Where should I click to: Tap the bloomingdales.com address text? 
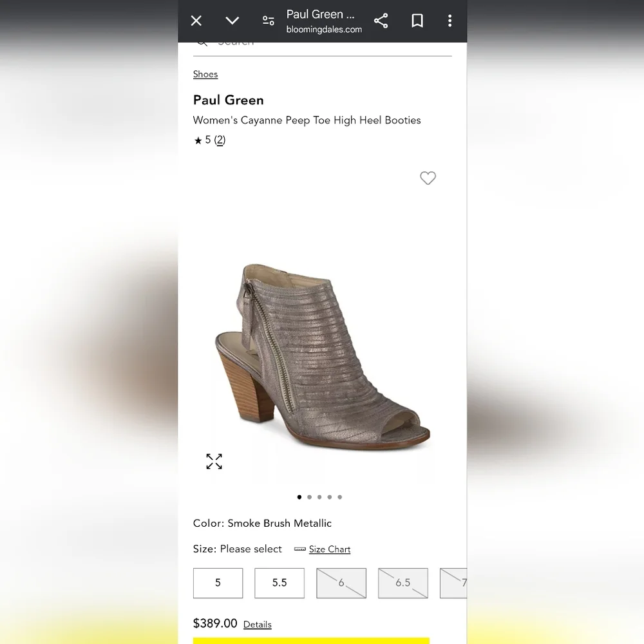click(x=324, y=30)
